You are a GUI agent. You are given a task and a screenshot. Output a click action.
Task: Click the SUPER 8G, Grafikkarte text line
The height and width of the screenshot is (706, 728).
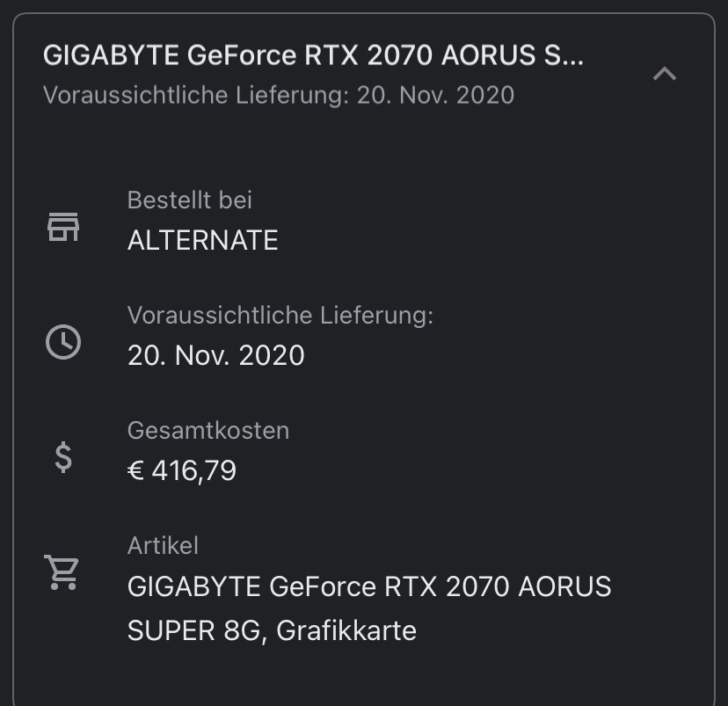pos(272,630)
